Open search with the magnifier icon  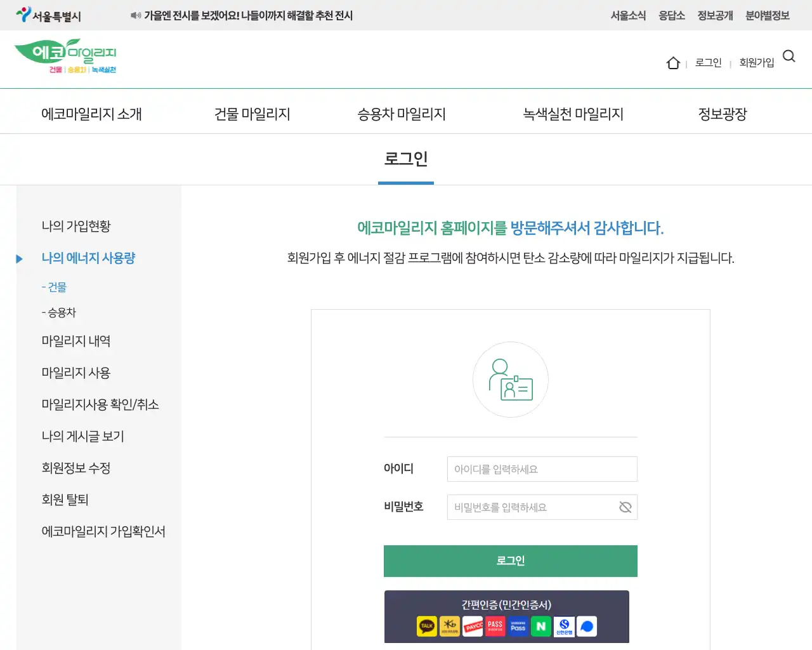click(789, 56)
